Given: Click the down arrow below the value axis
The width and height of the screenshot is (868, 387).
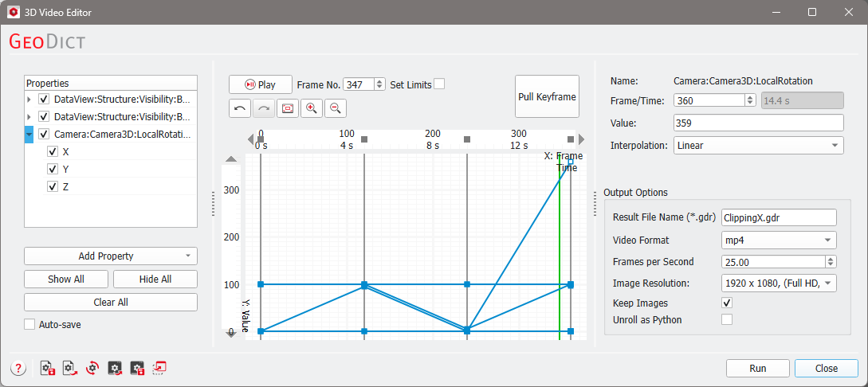Looking at the screenshot, I should coord(231,333).
